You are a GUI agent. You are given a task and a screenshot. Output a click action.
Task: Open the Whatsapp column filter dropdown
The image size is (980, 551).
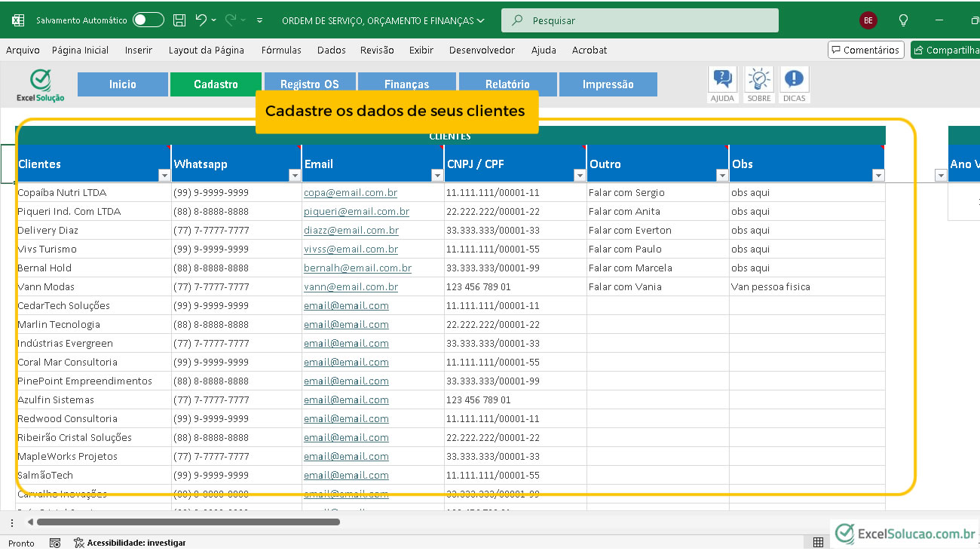tap(295, 176)
